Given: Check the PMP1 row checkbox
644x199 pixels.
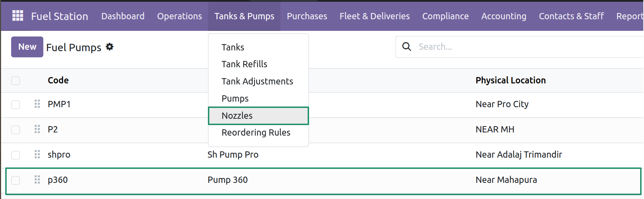Looking at the screenshot, I should click(15, 104).
